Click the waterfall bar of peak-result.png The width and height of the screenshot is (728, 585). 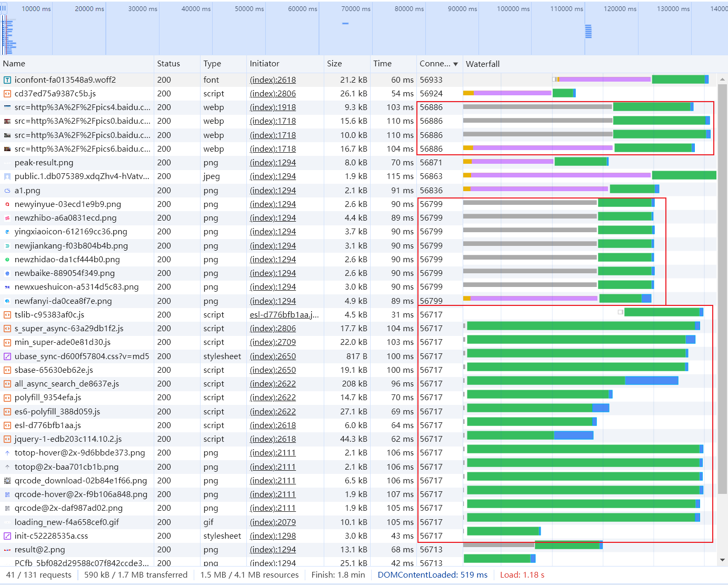coord(536,162)
